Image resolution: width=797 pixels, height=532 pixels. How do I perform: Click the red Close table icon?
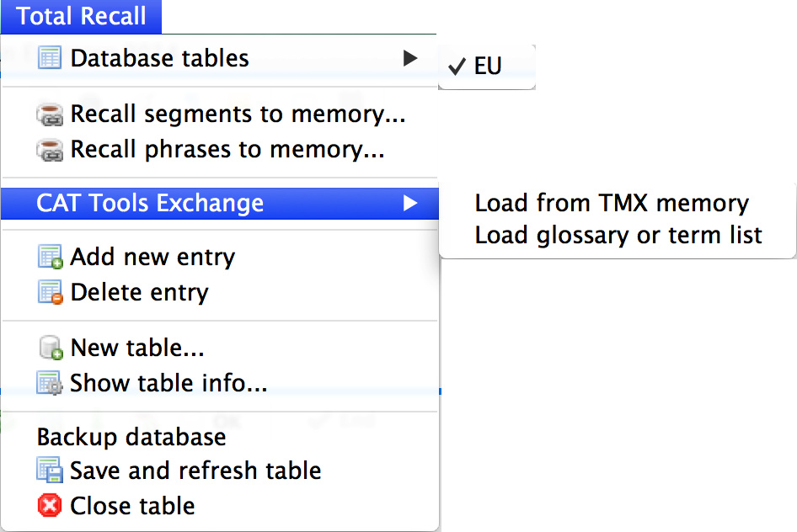50,505
